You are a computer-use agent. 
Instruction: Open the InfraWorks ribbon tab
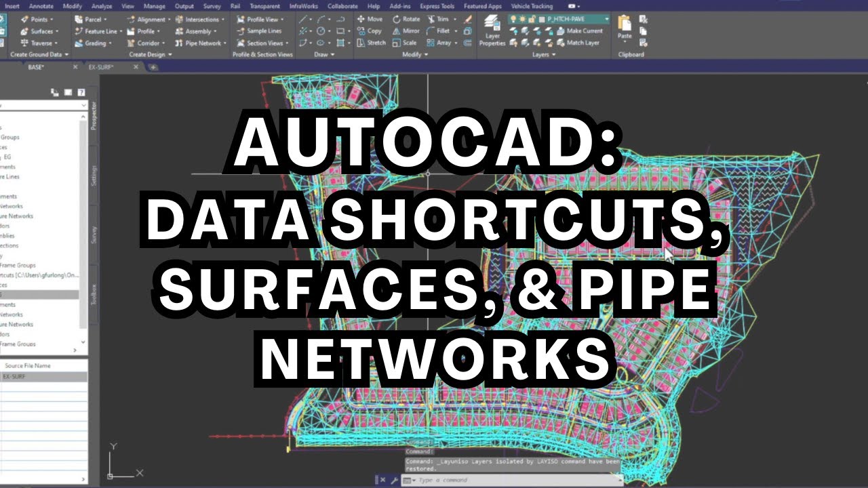tap(302, 6)
